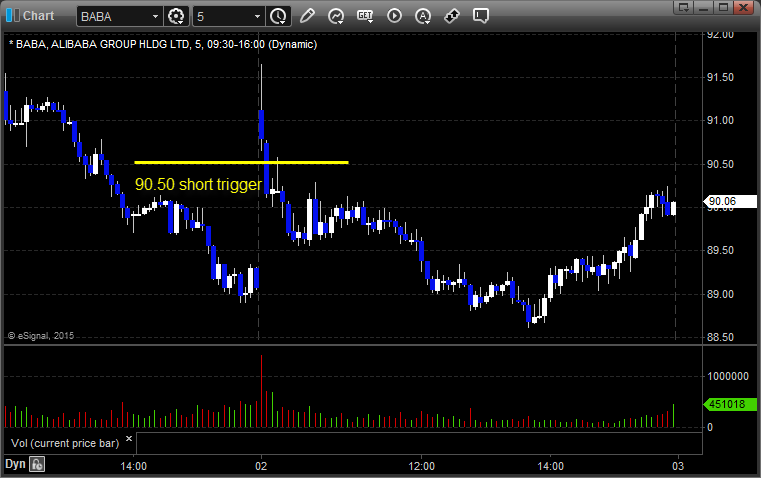Viewport: 761px width, 478px height.
Task: Click the 03 date axis label
Action: point(678,466)
